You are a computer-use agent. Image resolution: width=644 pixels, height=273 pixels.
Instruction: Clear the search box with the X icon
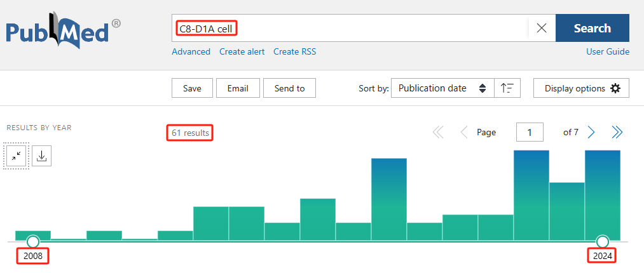[542, 28]
